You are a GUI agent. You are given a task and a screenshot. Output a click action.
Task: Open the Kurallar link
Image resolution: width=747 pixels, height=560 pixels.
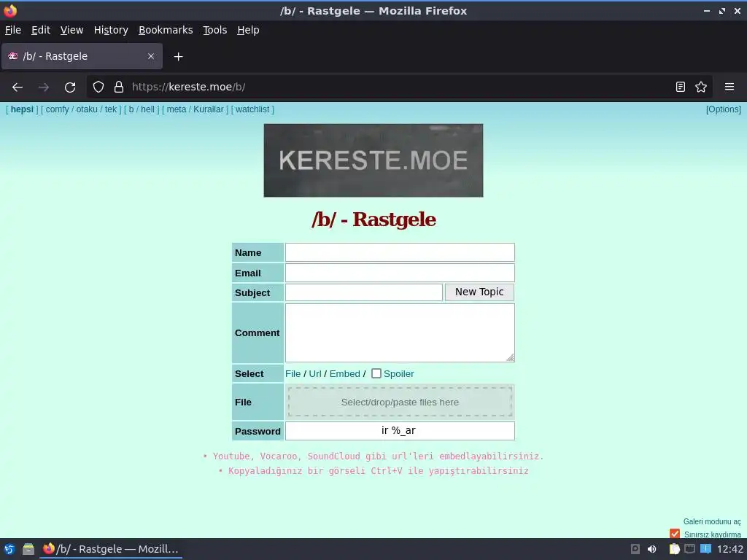tap(208, 109)
